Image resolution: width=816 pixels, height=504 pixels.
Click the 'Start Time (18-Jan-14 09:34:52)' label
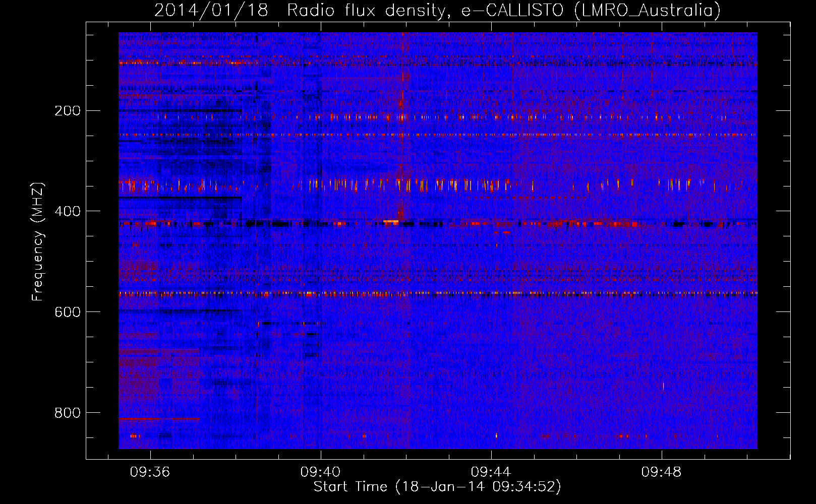click(437, 487)
